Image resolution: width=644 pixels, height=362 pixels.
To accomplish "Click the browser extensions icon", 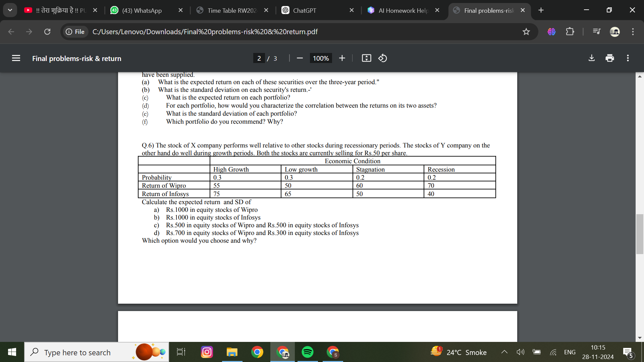I will 571,31.
